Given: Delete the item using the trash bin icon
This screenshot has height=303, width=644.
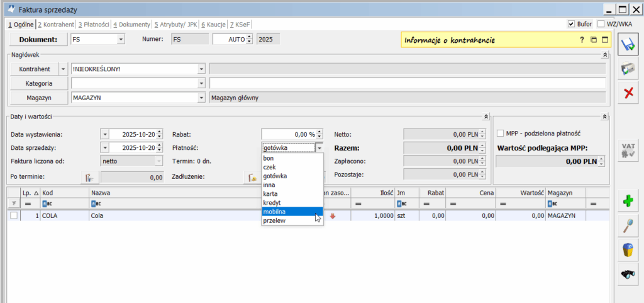Looking at the screenshot, I should coord(627,250).
